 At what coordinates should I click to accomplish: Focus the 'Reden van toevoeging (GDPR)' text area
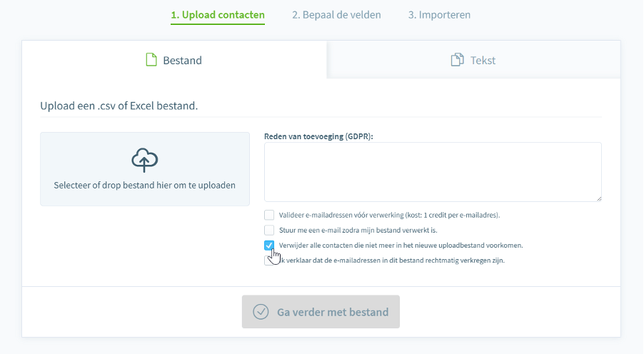click(x=433, y=171)
